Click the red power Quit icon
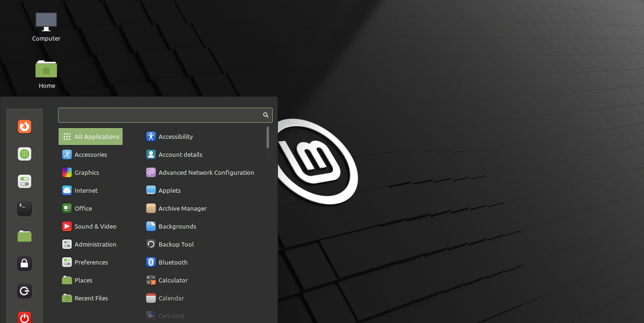 tap(24, 317)
